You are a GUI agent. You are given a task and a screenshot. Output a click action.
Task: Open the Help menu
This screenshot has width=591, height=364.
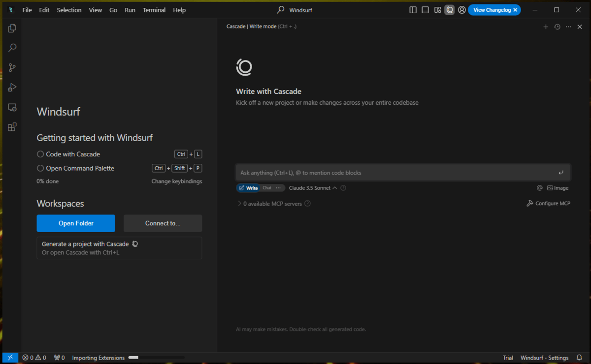(x=179, y=10)
